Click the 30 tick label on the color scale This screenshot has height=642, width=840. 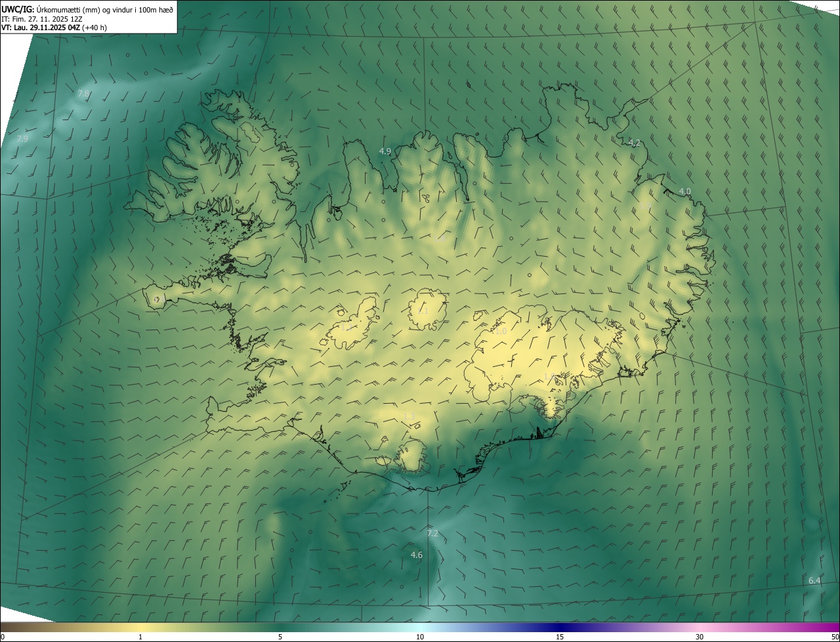click(x=700, y=637)
